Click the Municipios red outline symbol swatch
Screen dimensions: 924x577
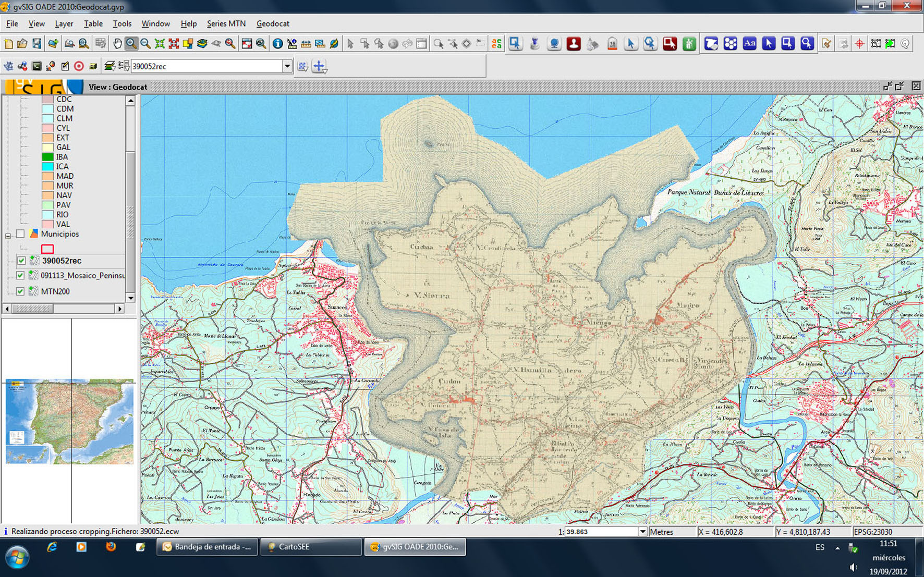coord(47,249)
